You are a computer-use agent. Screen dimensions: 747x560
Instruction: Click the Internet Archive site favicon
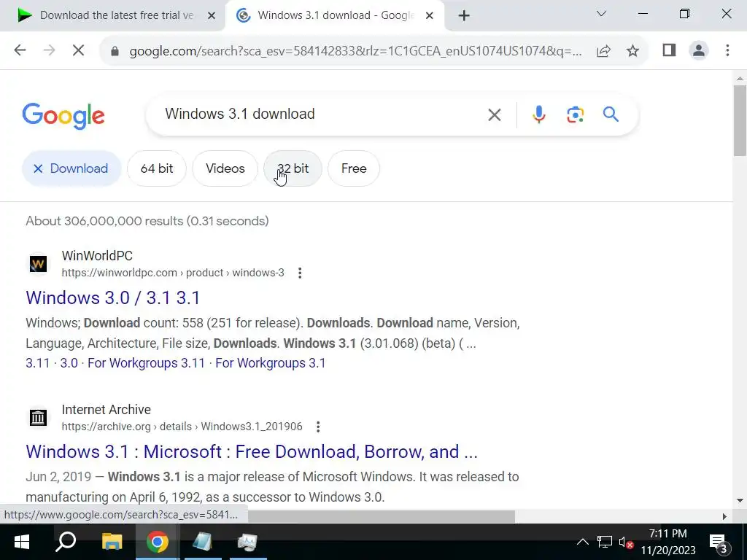pyautogui.click(x=38, y=418)
